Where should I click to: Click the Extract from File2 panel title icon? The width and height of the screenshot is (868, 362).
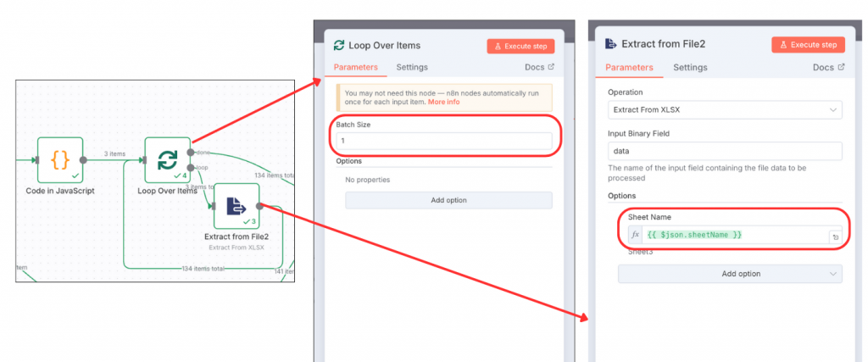tap(611, 44)
